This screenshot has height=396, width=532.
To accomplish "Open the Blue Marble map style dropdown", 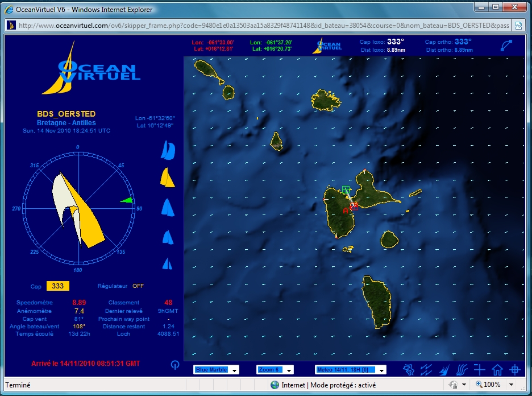I will [216, 370].
